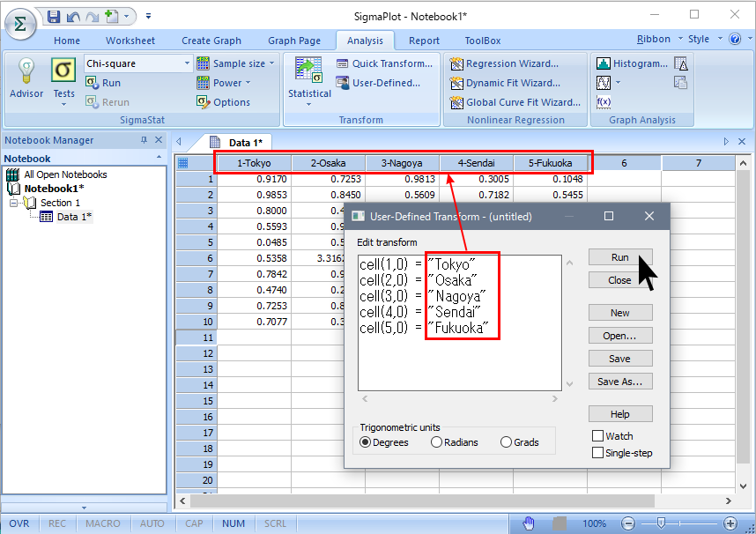Click Run in User-Defined Transform dialog
The image size is (756, 534).
click(x=620, y=257)
